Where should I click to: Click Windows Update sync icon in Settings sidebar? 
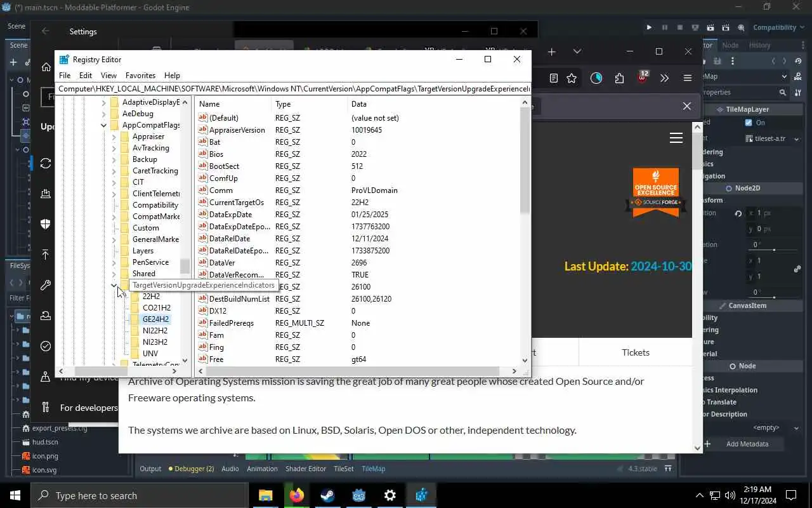pos(46,163)
